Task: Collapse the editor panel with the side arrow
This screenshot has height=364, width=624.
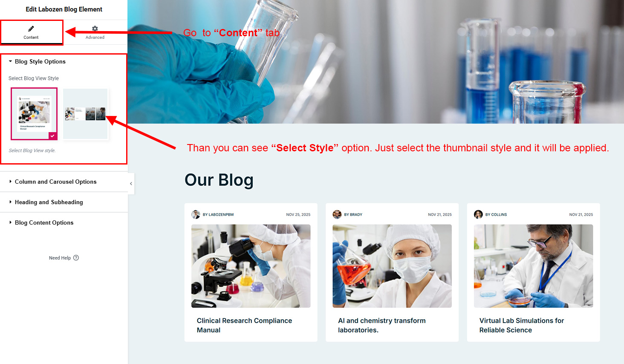Action: click(131, 184)
